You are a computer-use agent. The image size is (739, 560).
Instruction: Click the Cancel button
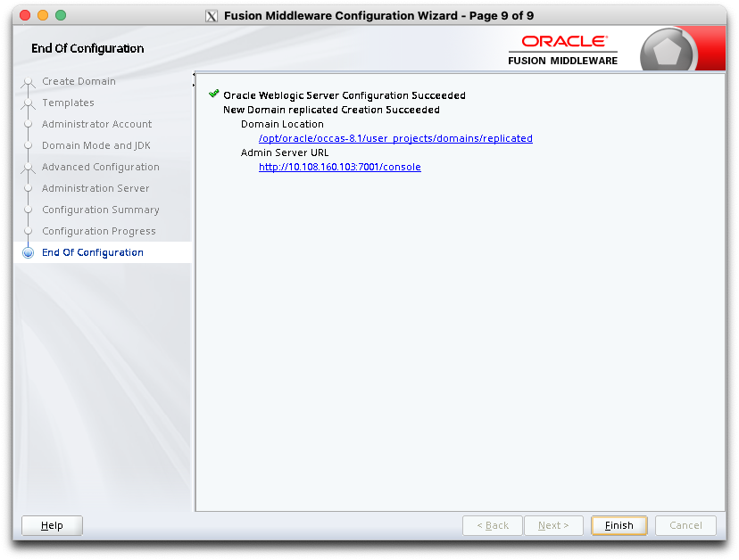click(x=685, y=525)
